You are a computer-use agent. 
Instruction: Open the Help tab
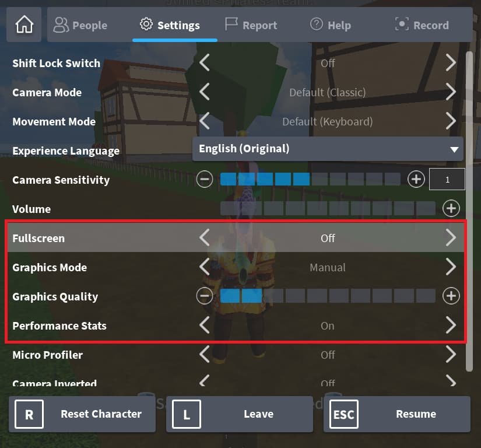point(330,25)
